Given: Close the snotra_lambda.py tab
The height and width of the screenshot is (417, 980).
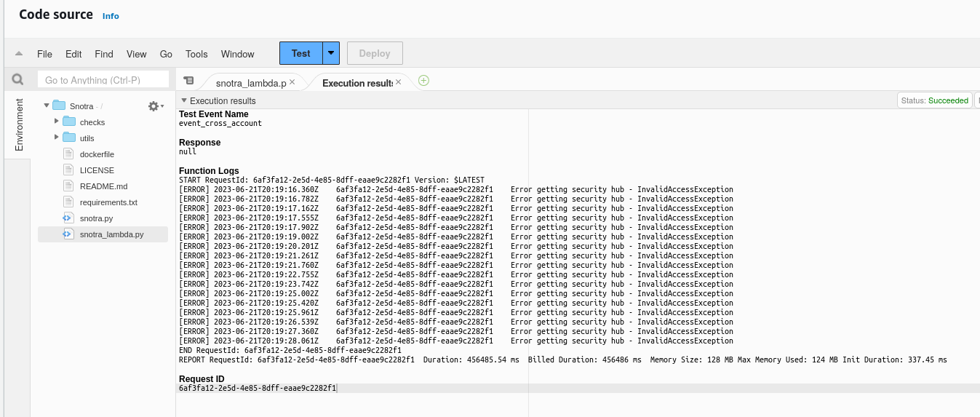Looking at the screenshot, I should (x=292, y=82).
